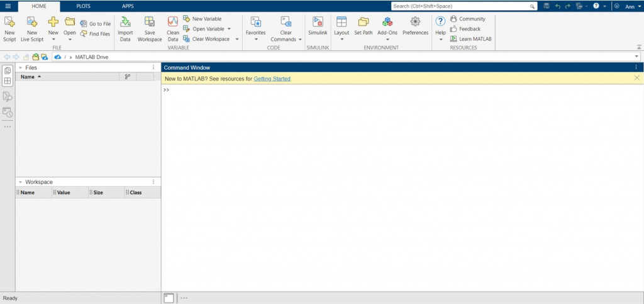Click the Help question mark icon in ribbon
Viewport: 644px width, 304px height.
click(440, 21)
